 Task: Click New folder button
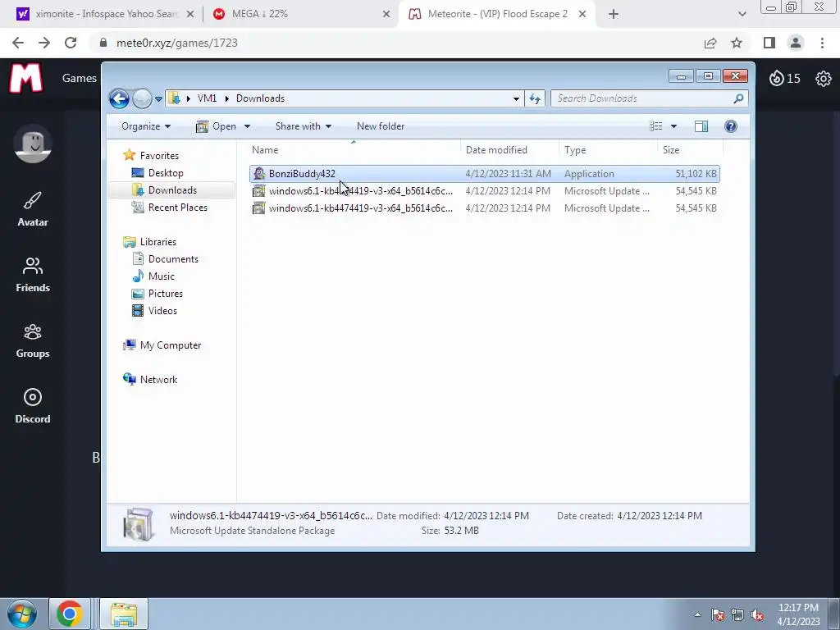(x=381, y=126)
